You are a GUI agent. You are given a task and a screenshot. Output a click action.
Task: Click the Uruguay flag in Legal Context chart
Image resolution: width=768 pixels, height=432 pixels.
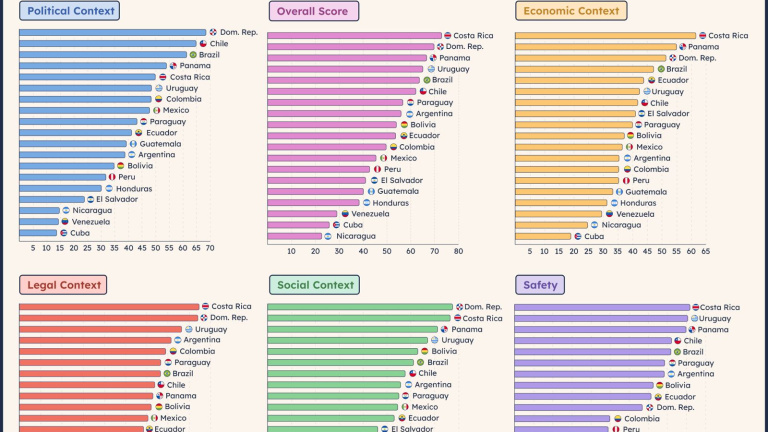(x=189, y=329)
